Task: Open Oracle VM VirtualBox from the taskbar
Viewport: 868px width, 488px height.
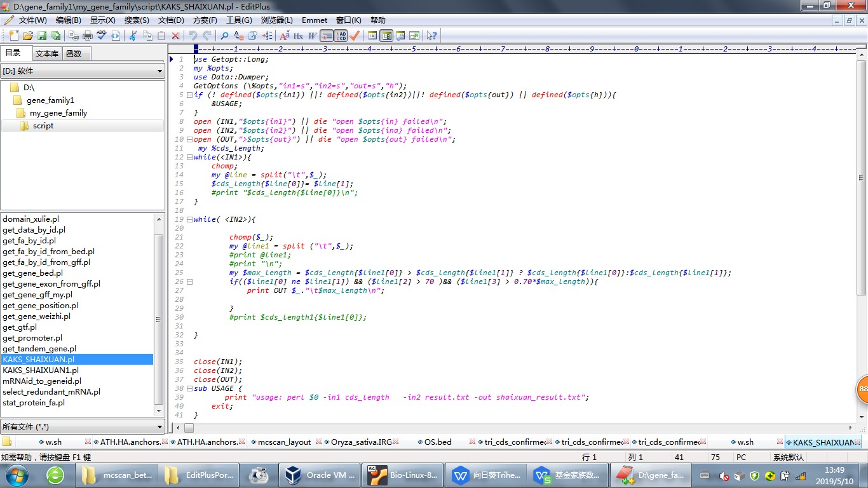Action: 318,475
